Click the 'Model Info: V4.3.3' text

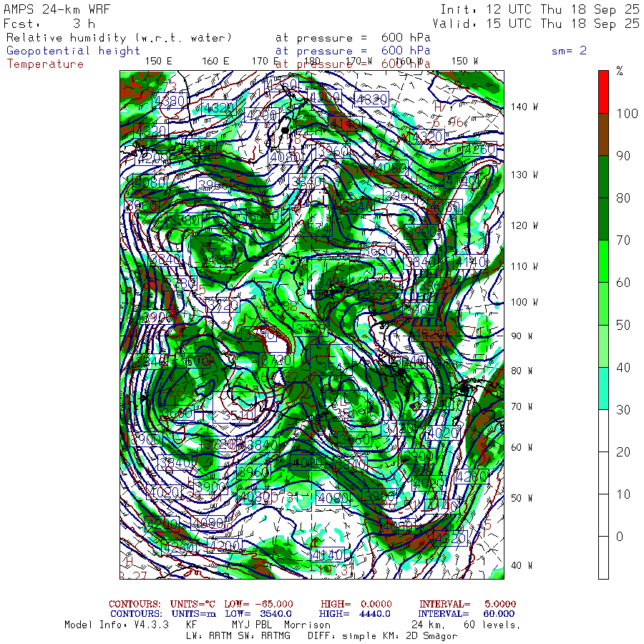click(117, 625)
